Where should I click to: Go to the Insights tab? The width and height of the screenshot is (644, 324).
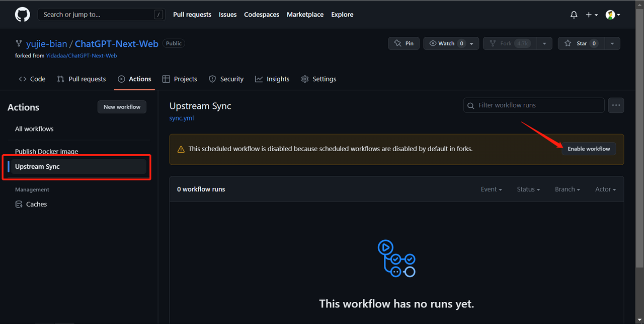(272, 79)
